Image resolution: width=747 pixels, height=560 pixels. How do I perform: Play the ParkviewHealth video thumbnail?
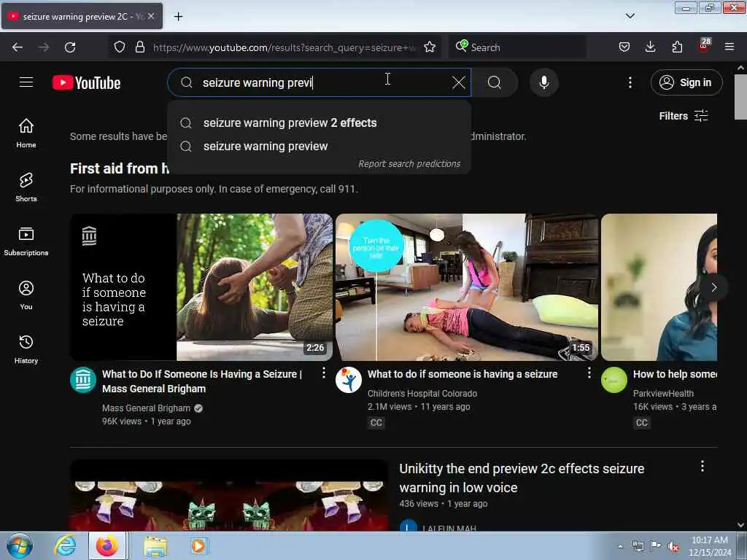click(659, 287)
